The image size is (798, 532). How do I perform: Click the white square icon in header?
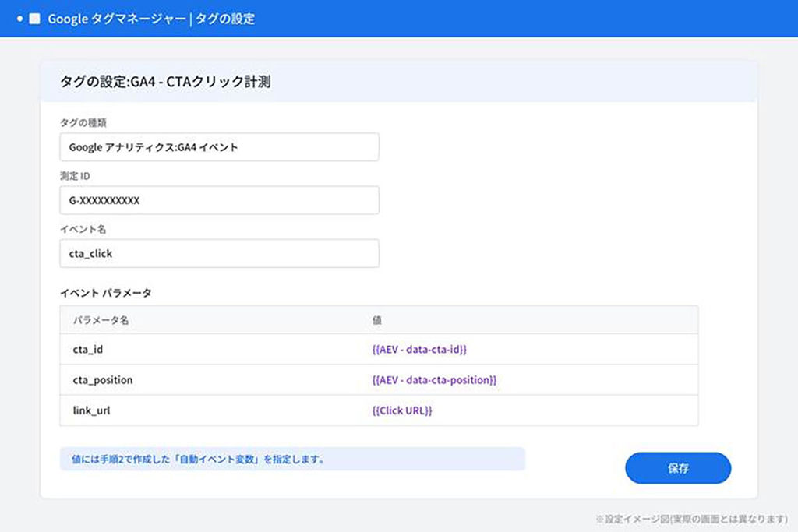click(x=34, y=19)
